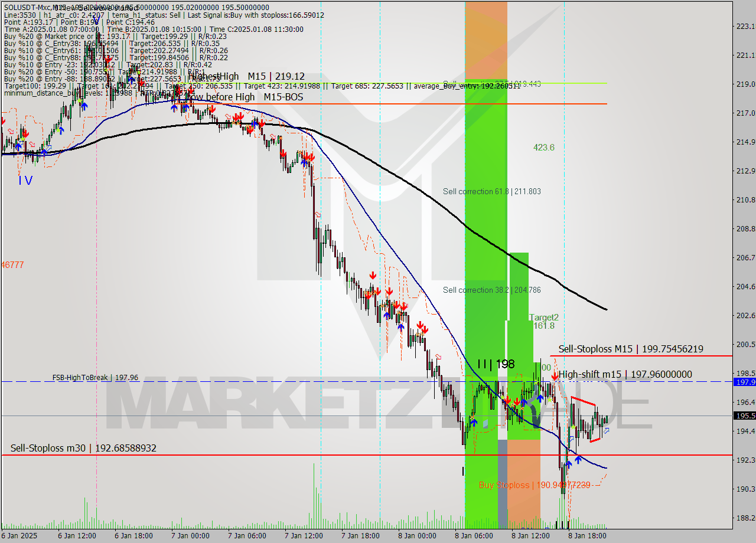756x543 pixels.
Task: Click the 198.5 price axis value
Action: [x=746, y=373]
